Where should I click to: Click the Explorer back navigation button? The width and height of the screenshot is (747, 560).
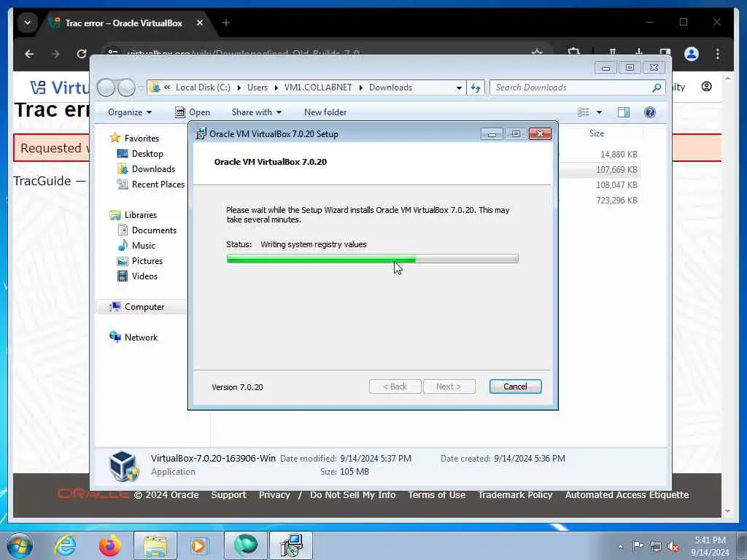tap(106, 87)
